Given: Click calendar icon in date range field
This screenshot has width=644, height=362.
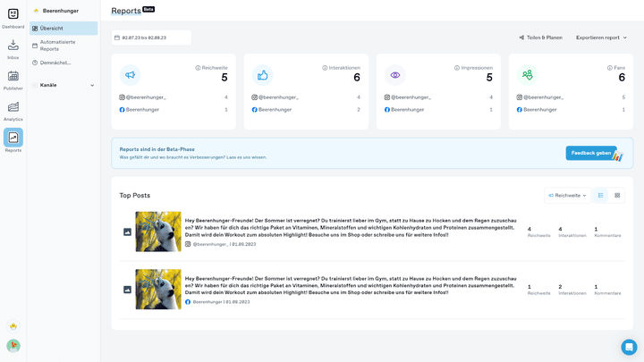Looking at the screenshot, I should (x=117, y=38).
